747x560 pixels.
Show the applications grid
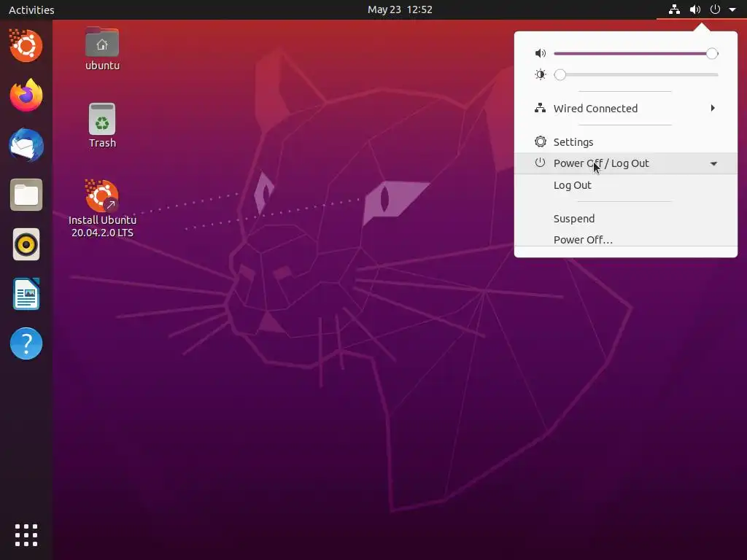pyautogui.click(x=26, y=535)
